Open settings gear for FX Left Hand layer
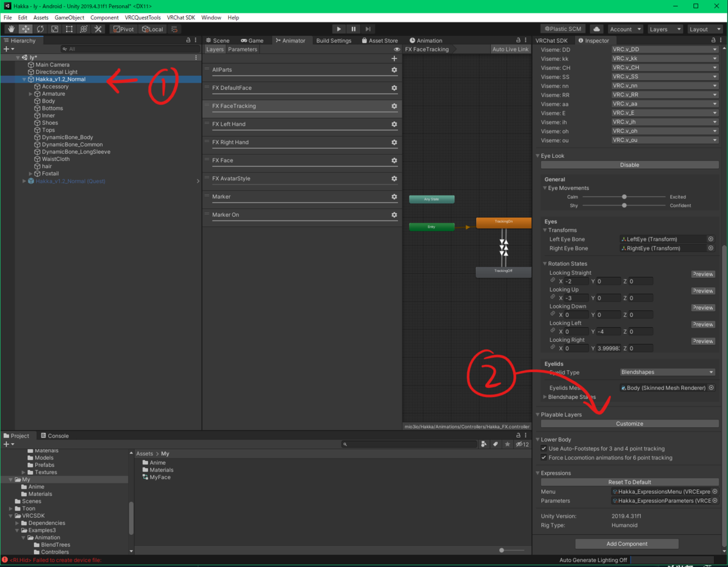Image resolution: width=728 pixels, height=567 pixels. [x=394, y=124]
